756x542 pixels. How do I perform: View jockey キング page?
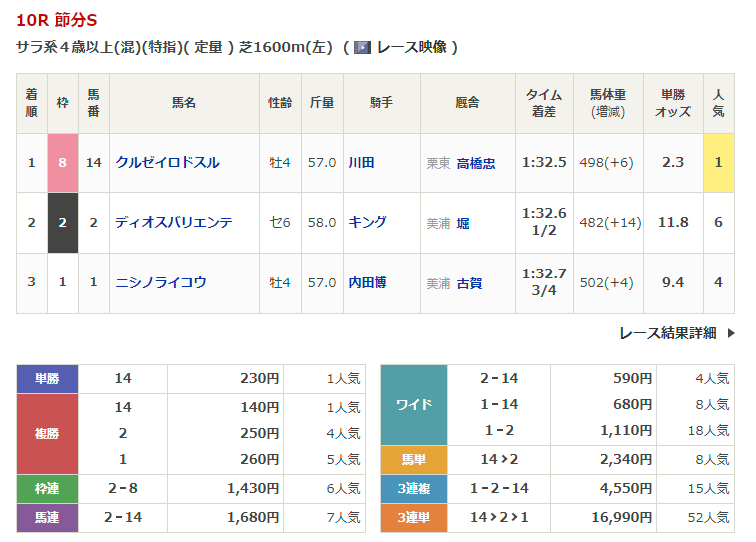367,223
